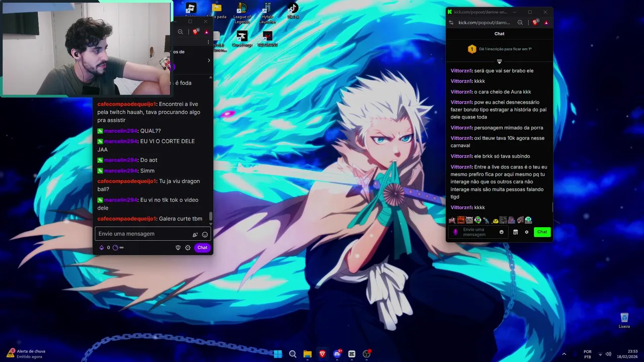Open Brave browser from taskbar
Screen dimensions: 644x362
(322, 354)
